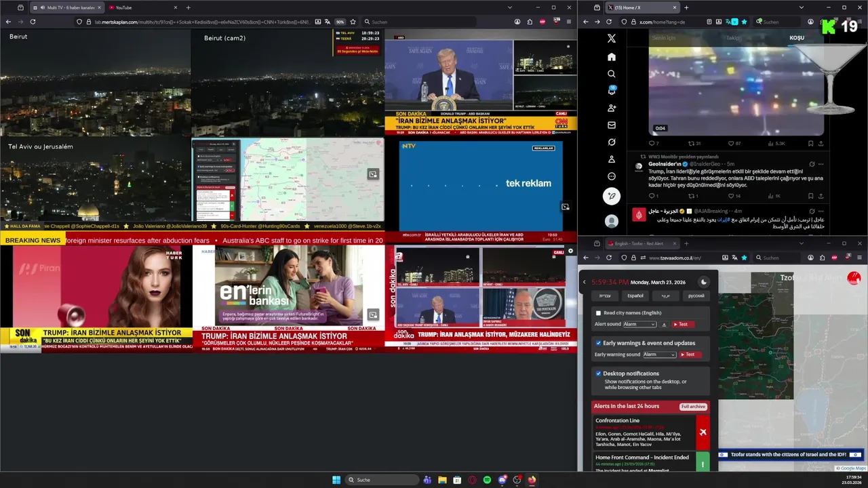Screen dimensions: 868x488
Task: Bookmark the GeoInsider post
Action: click(810, 196)
